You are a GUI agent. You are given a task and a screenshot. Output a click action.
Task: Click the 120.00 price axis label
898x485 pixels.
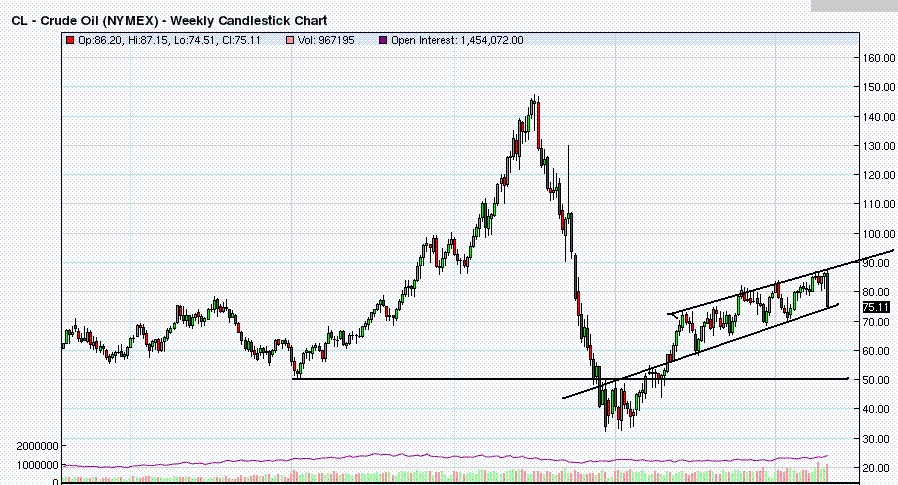tap(879, 175)
